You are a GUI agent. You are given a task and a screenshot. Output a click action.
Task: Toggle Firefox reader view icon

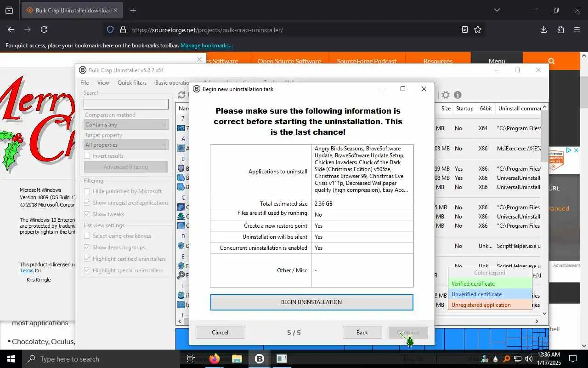coord(465,29)
